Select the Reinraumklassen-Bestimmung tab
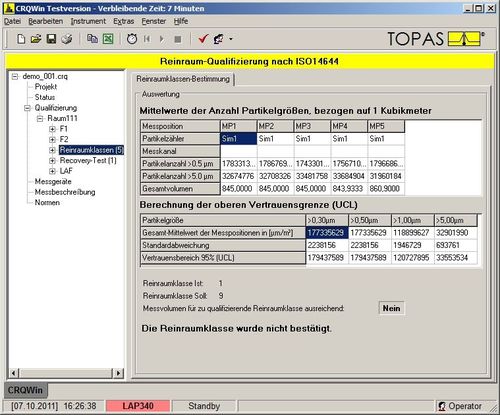 tap(183, 79)
